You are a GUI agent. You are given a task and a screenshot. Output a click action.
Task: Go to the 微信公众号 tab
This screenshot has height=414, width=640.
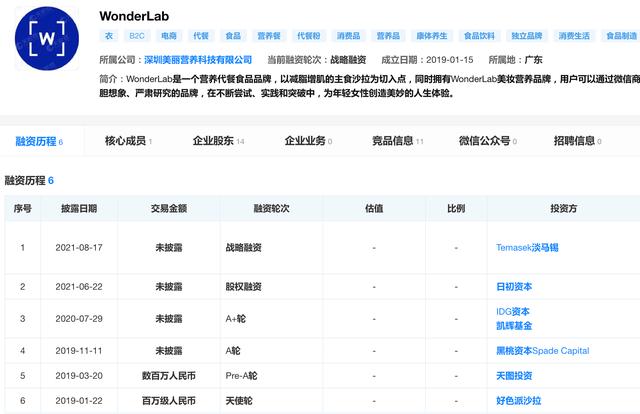[x=488, y=141]
